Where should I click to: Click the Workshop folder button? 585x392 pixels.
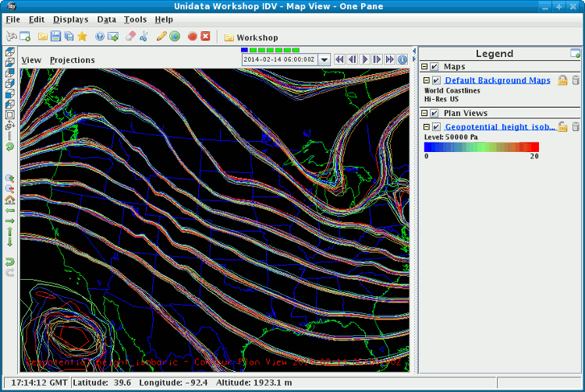click(x=250, y=37)
